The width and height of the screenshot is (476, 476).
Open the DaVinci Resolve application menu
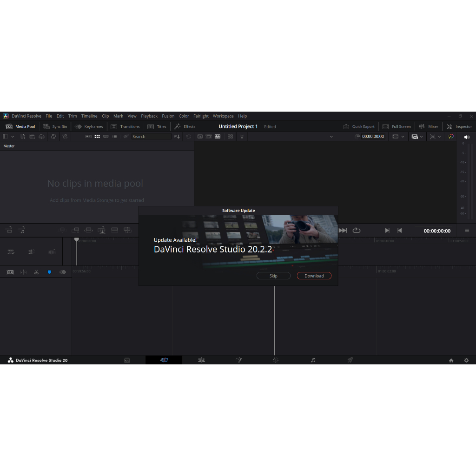pos(26,116)
